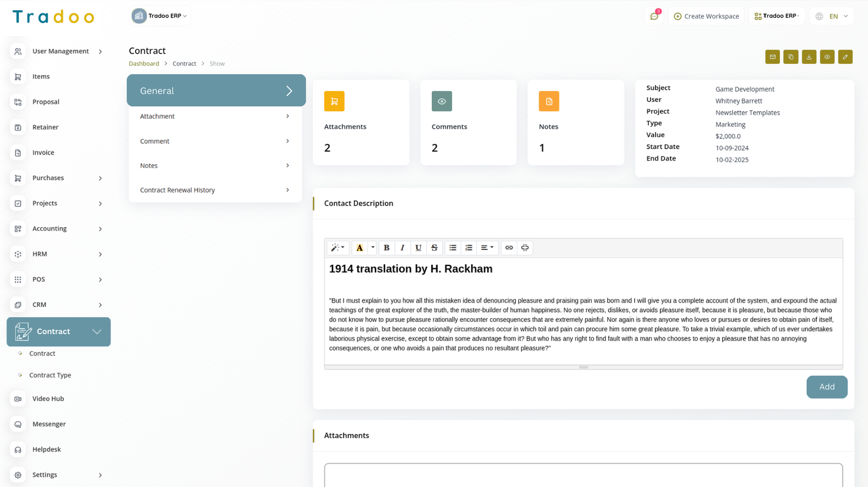
Task: Click the duplicate contract icon button
Action: pos(790,57)
